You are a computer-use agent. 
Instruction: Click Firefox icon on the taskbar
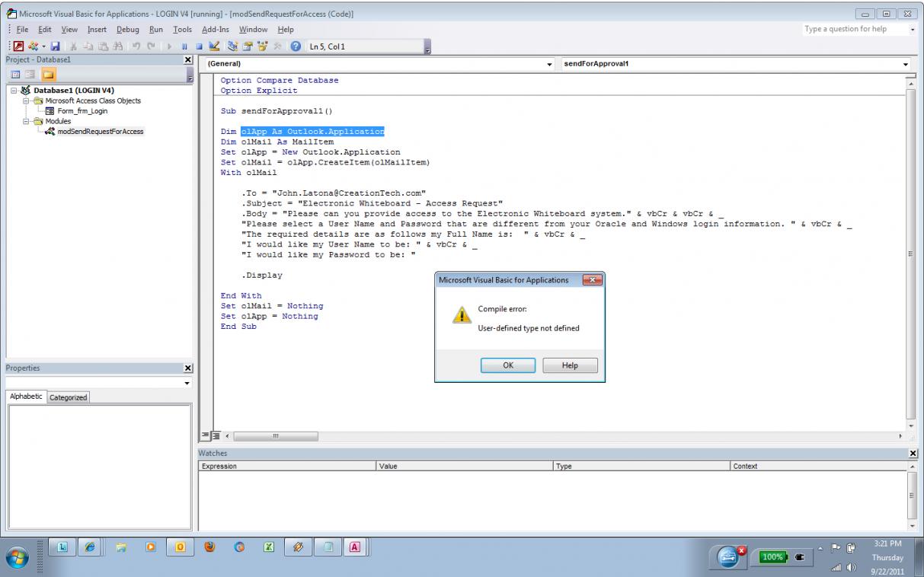coord(210,547)
